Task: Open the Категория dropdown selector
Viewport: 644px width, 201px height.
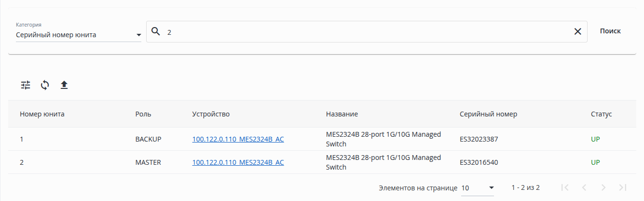Action: click(x=78, y=35)
